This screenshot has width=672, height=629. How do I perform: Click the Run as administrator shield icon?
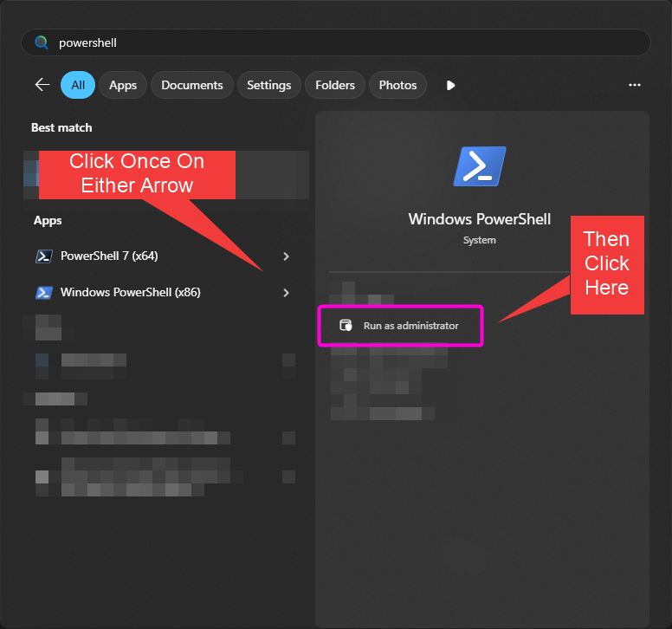pyautogui.click(x=346, y=326)
